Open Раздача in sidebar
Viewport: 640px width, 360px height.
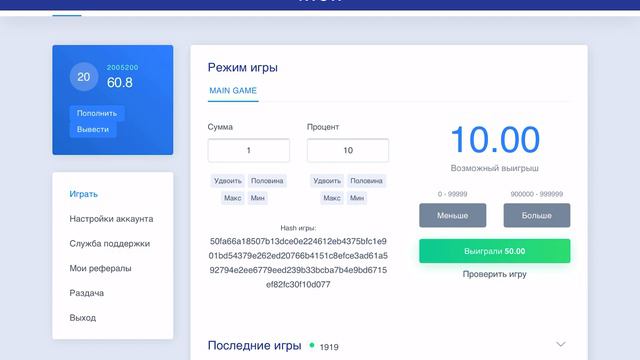point(87,293)
